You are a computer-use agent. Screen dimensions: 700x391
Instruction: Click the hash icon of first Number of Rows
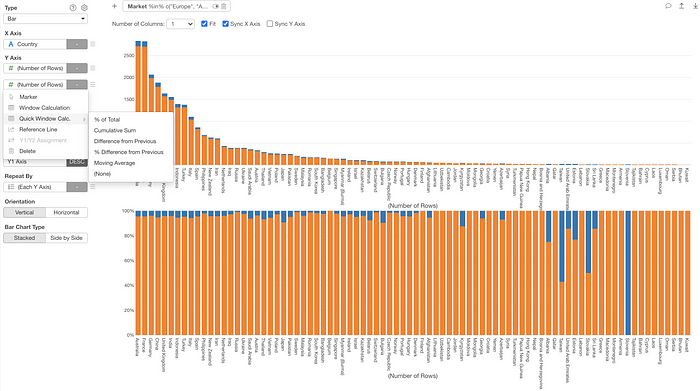(11, 68)
